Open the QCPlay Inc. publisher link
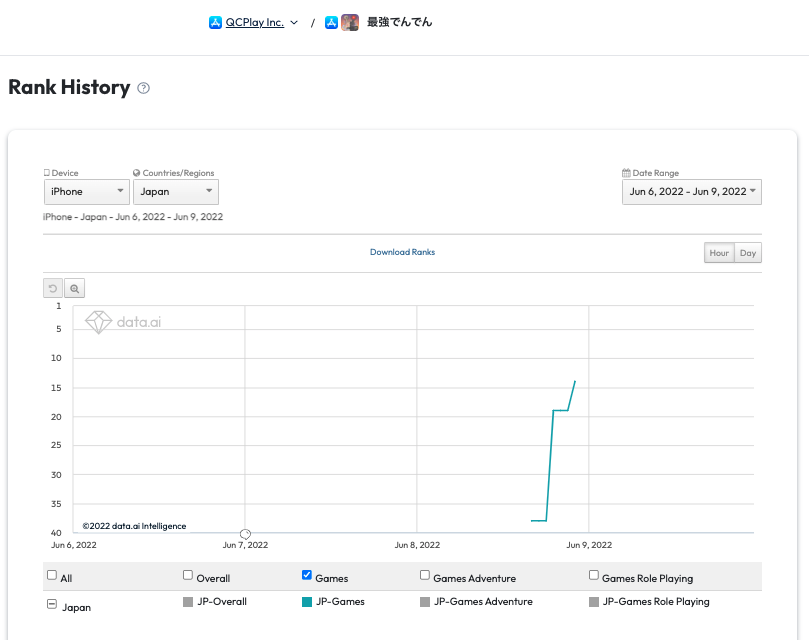The image size is (809, 640). pos(254,22)
